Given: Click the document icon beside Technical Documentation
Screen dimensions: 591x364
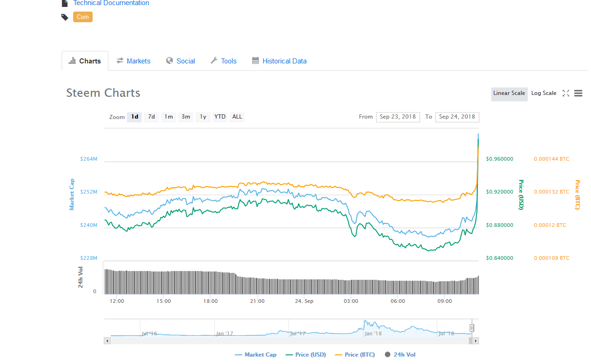Looking at the screenshot, I should tap(65, 3).
